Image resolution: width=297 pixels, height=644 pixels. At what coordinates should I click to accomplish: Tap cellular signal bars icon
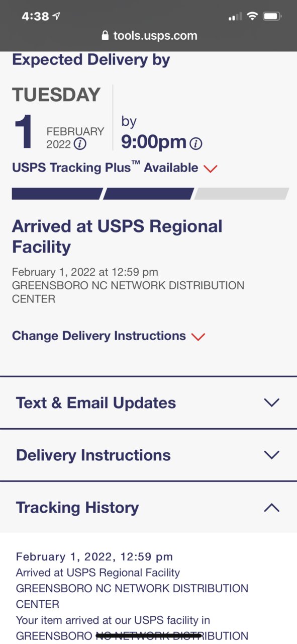click(234, 17)
